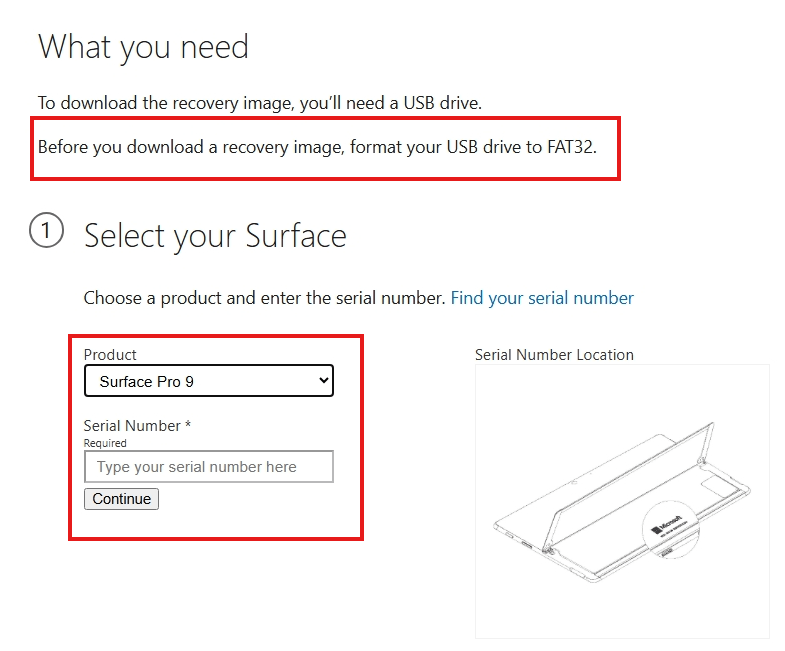Click the Select your Surface heading

[215, 235]
